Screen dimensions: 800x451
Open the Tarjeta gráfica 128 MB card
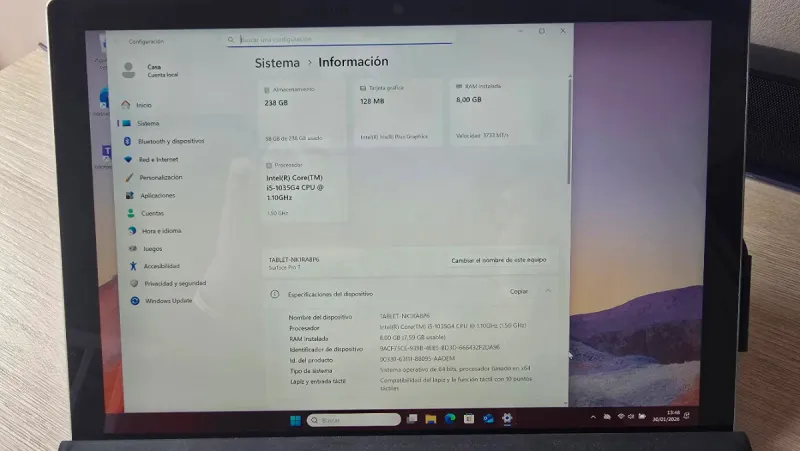click(x=398, y=112)
